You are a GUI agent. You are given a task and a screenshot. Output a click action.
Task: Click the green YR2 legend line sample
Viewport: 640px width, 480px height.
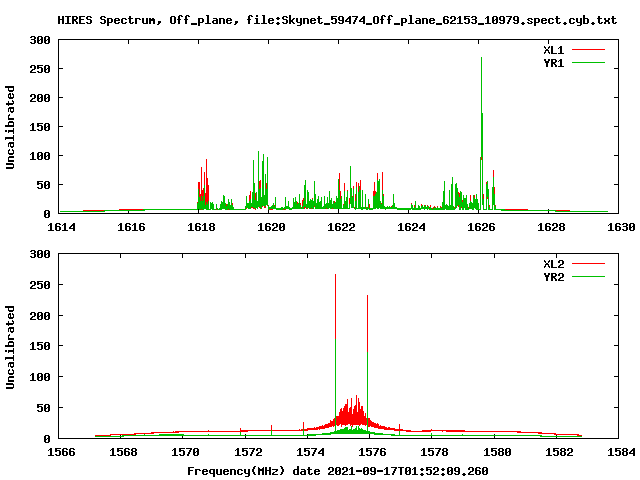[x=588, y=277]
